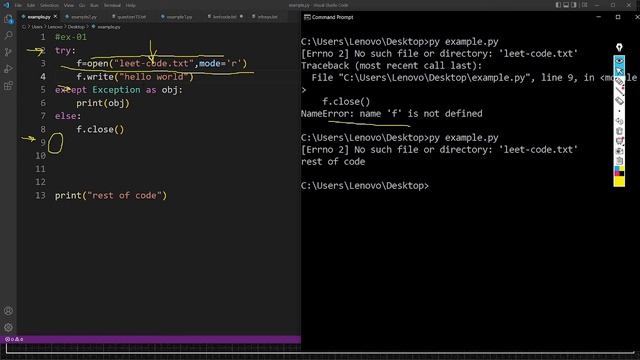Open the Run menu
This screenshot has width=640, height=360.
tap(94, 5)
